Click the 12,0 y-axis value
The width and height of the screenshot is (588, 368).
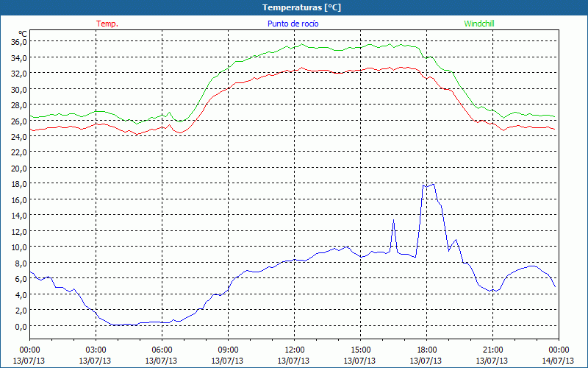[x=19, y=232]
